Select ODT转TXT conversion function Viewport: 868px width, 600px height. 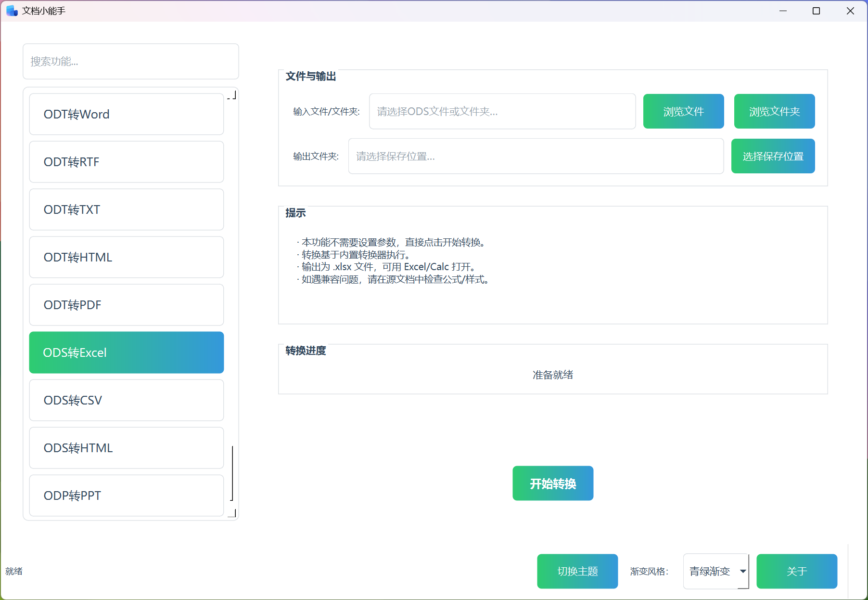click(x=126, y=209)
